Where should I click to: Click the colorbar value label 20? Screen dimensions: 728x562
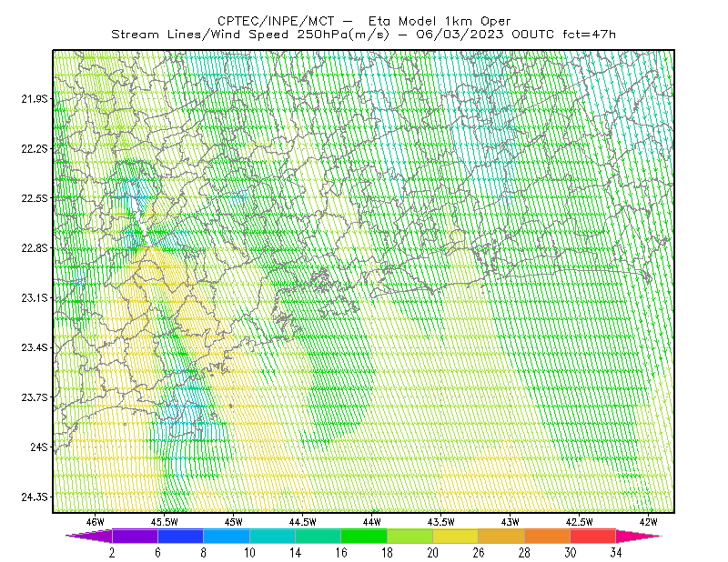pos(433,553)
